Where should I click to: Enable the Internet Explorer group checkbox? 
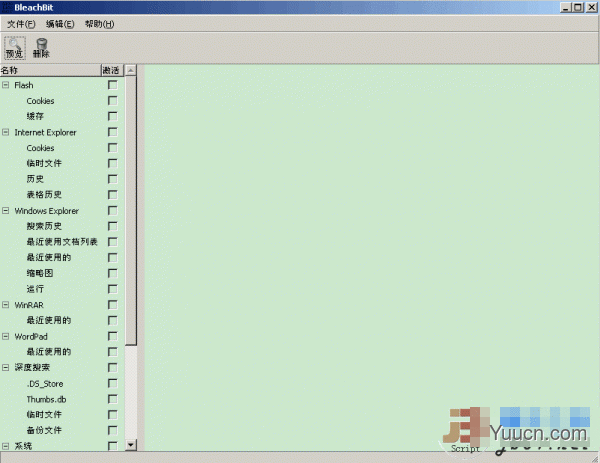click(x=112, y=132)
